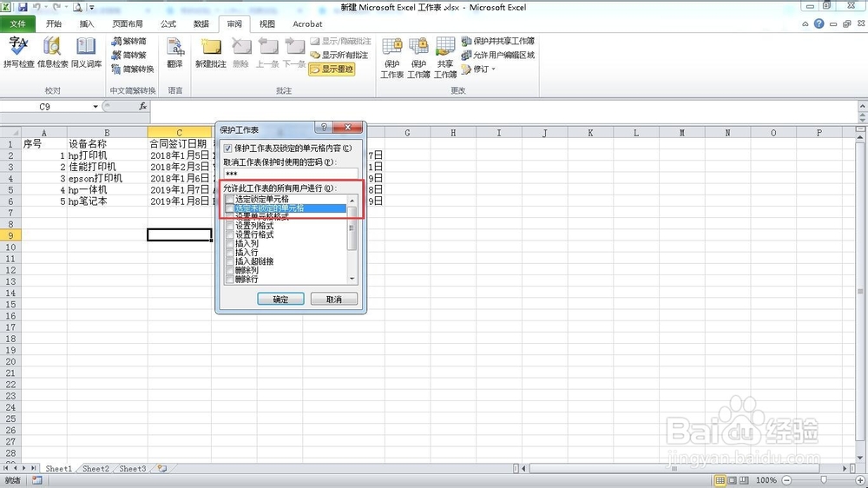Screen dimensions: 868x488
Task: Click the Save icon in quick access toolbar
Action: point(23,7)
